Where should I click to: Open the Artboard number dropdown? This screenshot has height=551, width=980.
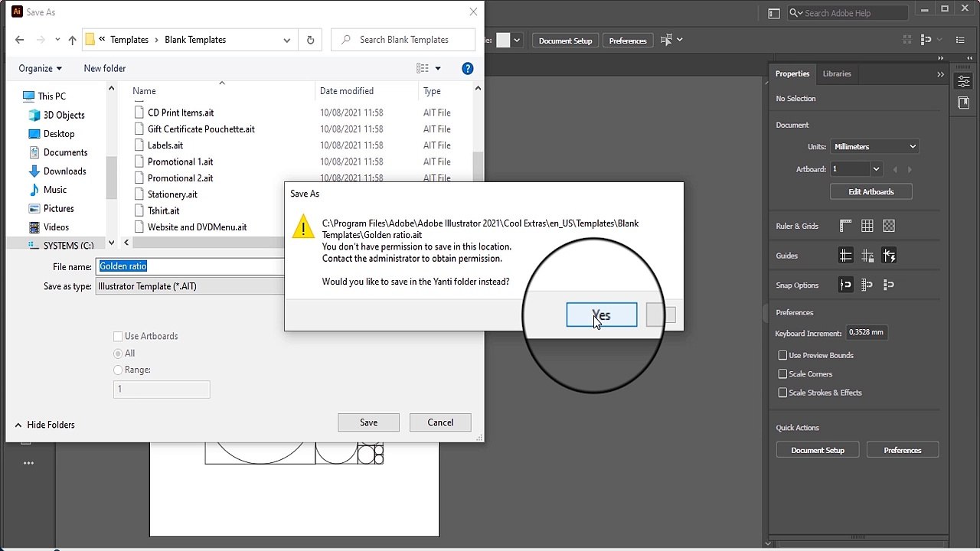click(x=876, y=169)
